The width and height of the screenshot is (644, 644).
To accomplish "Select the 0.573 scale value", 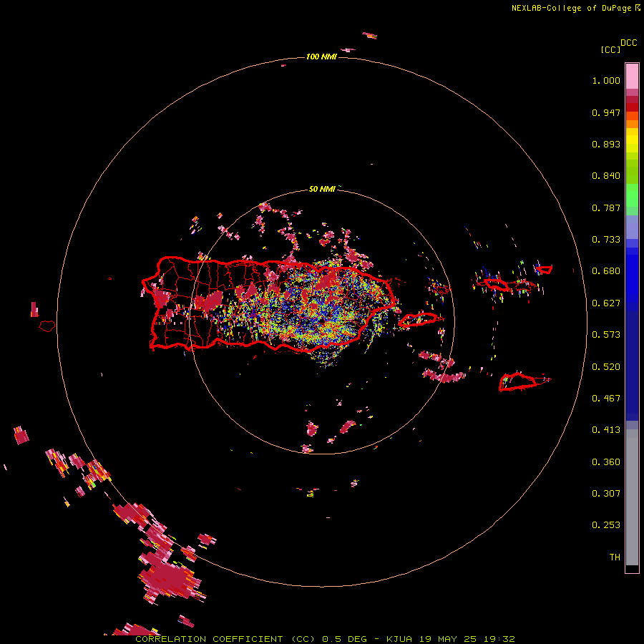I will click(606, 335).
